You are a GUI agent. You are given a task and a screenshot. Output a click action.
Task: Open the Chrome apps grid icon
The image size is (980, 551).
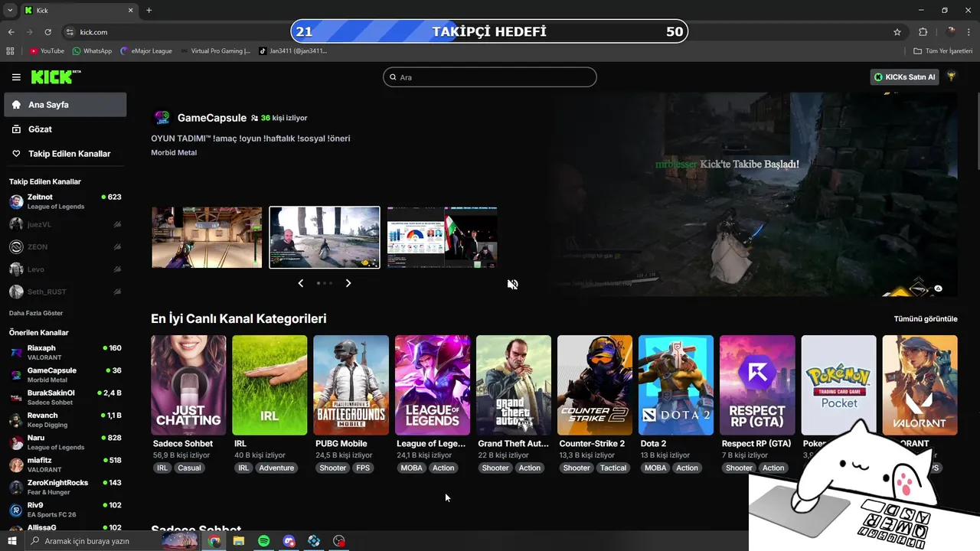click(10, 51)
